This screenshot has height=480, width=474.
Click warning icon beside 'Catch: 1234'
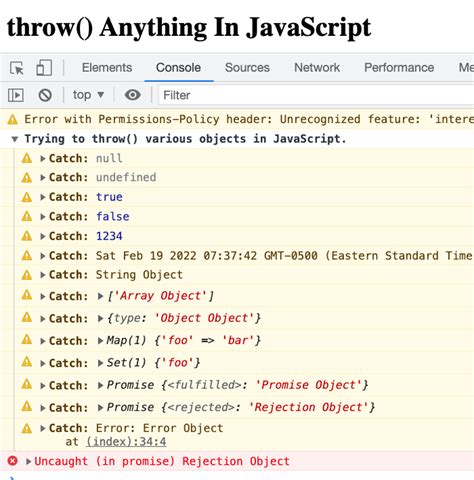click(27, 236)
